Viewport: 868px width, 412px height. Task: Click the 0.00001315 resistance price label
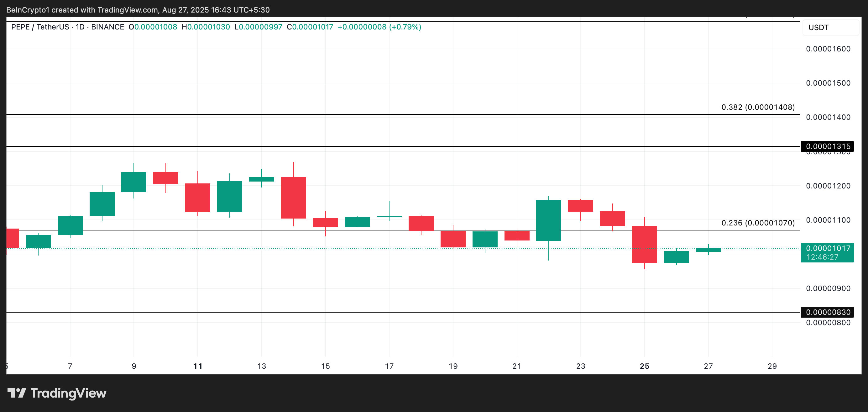coord(828,146)
